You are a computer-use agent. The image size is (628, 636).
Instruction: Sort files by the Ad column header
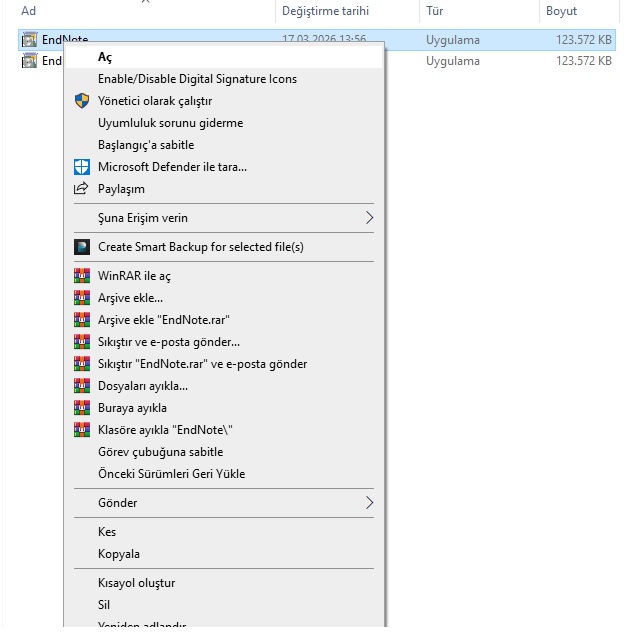coord(29,11)
